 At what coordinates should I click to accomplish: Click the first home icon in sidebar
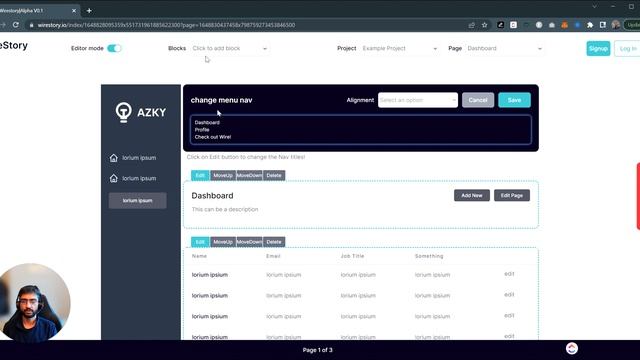click(x=113, y=158)
